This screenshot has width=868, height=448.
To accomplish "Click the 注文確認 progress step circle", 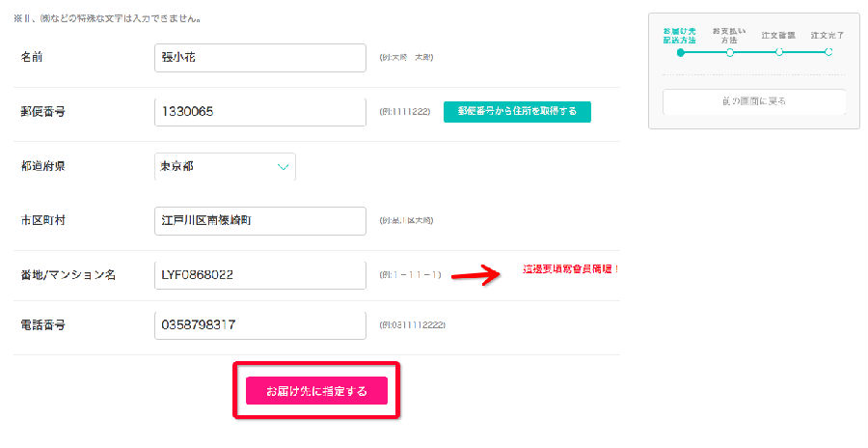I will 779,52.
